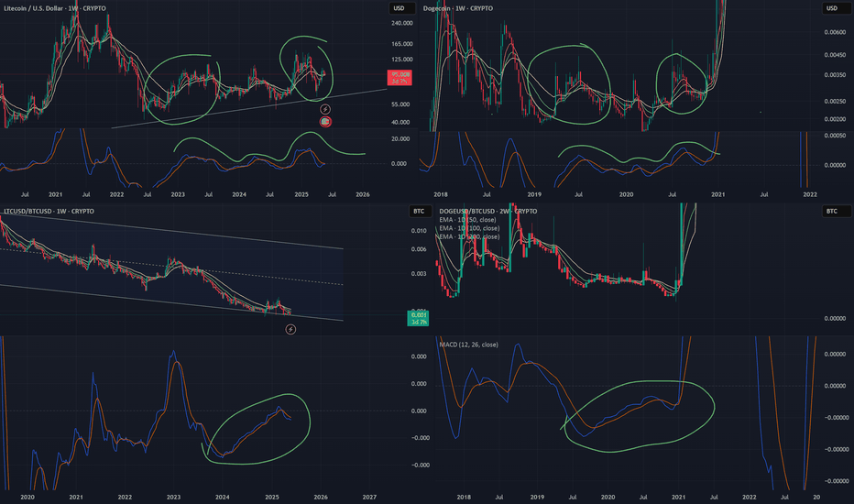
Task: Open the flag economic event icon on Litecoin chart
Action: pyautogui.click(x=325, y=122)
